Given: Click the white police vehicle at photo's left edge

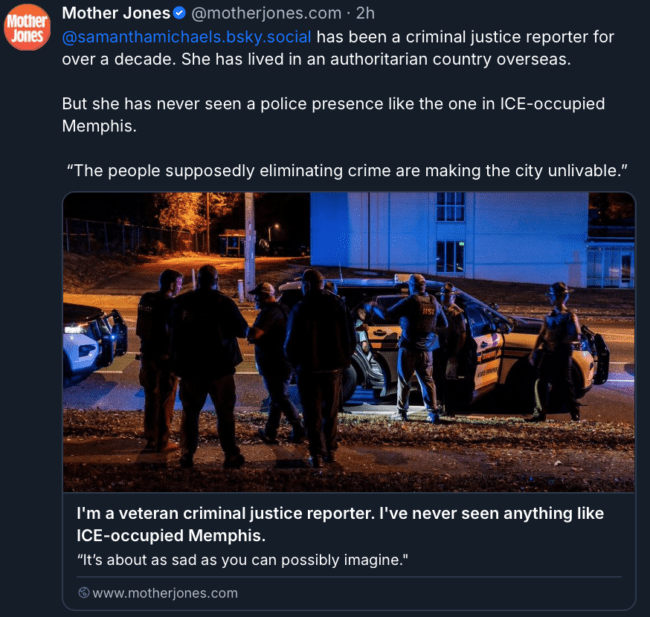Looking at the screenshot, I should (x=95, y=342).
